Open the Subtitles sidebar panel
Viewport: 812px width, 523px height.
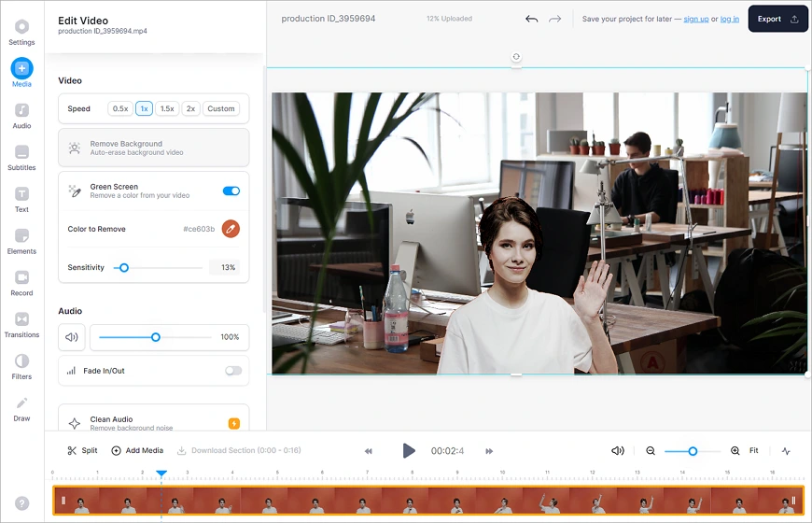click(x=21, y=158)
